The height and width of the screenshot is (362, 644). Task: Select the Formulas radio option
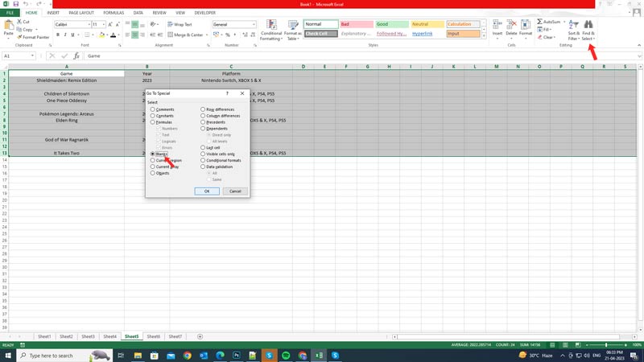153,122
